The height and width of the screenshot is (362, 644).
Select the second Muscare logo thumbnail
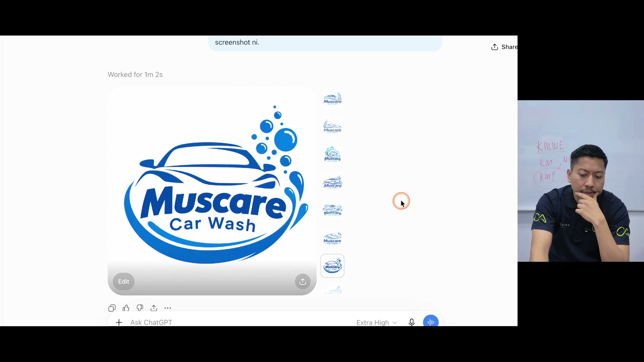coord(332,127)
